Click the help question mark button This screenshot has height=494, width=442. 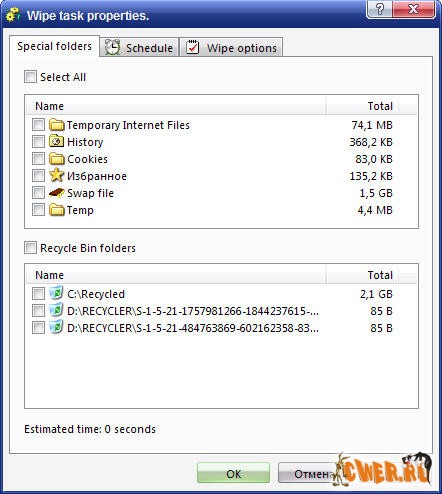pos(380,9)
